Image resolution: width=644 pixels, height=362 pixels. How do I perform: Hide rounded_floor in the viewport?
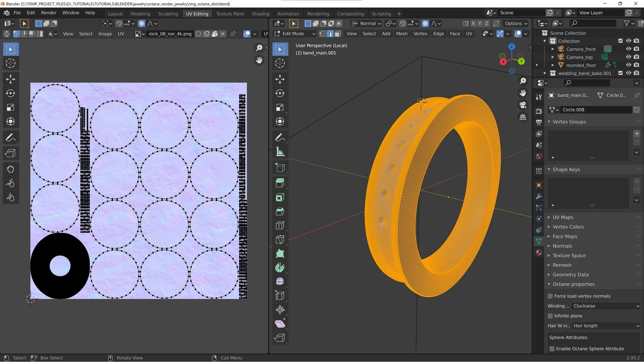[628, 65]
